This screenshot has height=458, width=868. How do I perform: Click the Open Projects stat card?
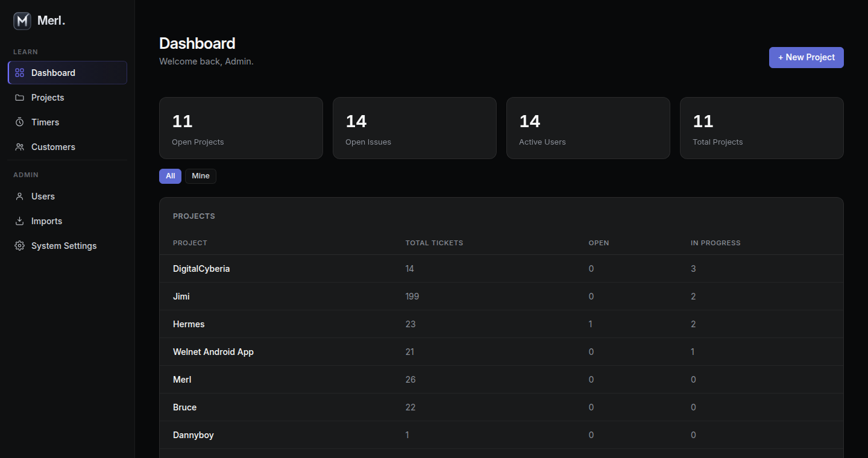[241, 128]
